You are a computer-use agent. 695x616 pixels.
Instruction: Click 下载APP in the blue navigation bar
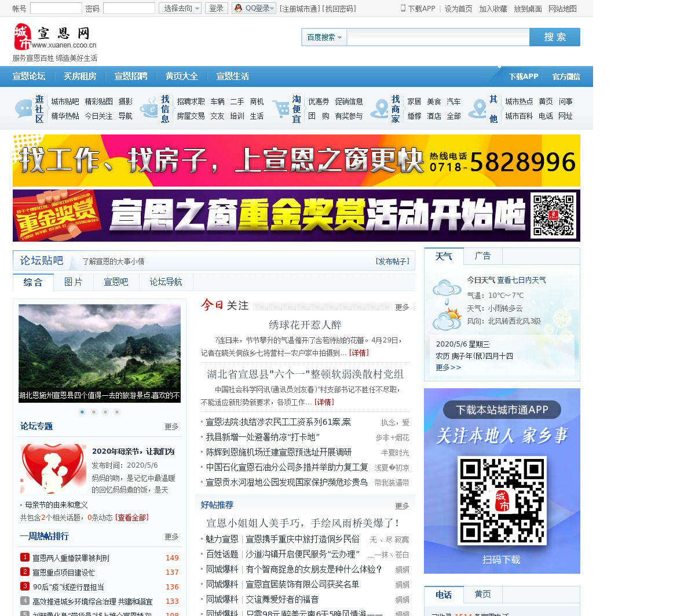coord(524,76)
